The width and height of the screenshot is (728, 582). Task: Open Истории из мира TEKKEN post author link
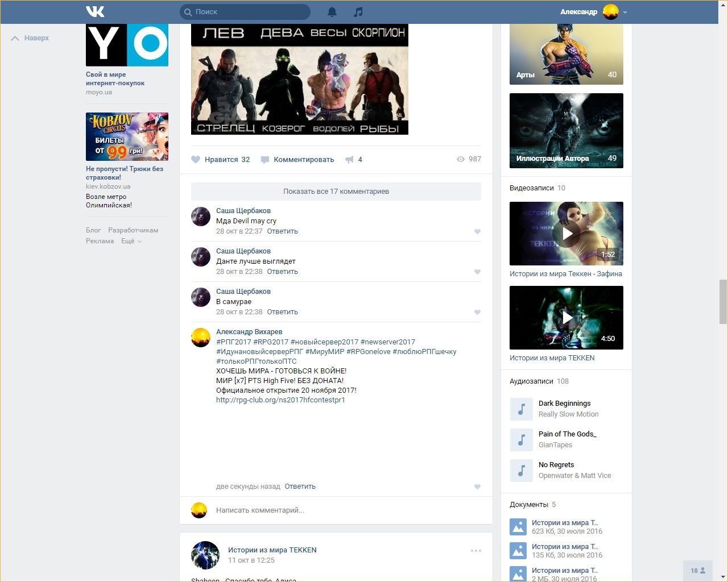pyautogui.click(x=272, y=550)
